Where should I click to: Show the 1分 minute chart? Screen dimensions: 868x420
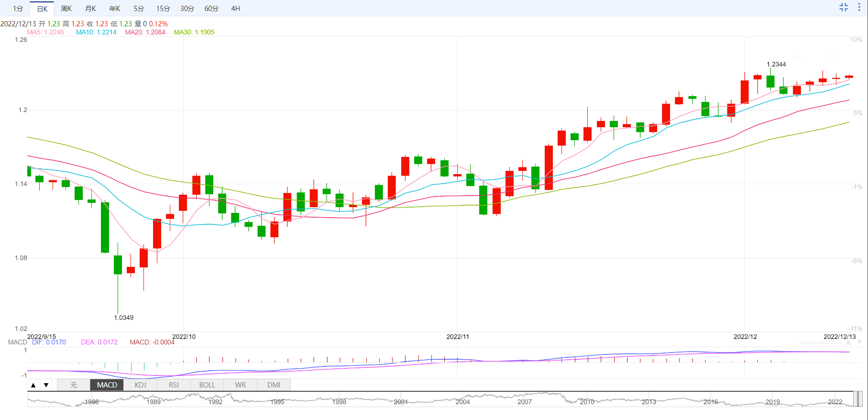tap(18, 9)
